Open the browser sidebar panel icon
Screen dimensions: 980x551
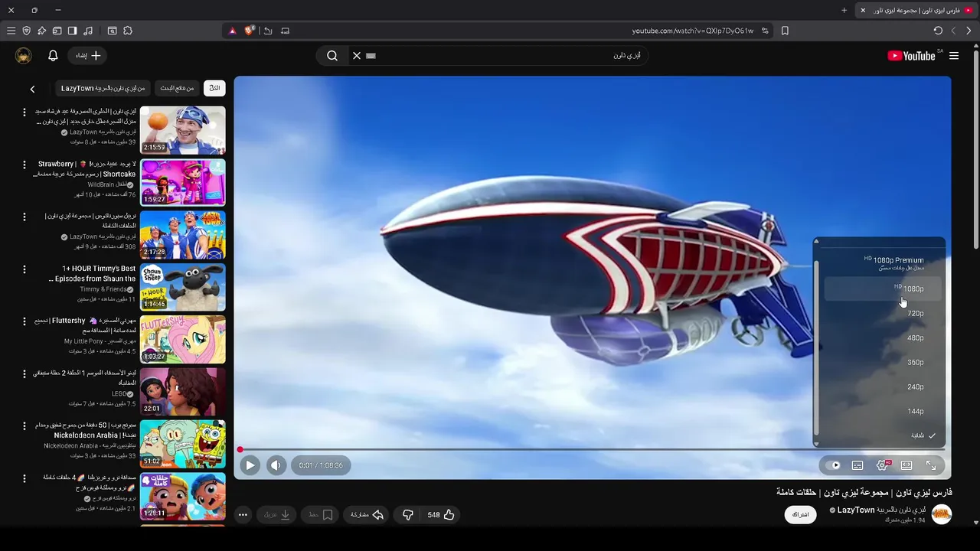tap(72, 31)
